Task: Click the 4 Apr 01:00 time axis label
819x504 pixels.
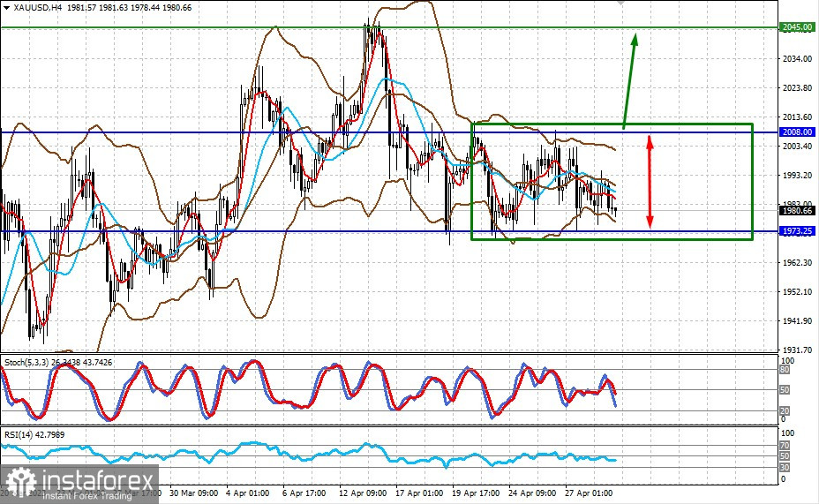Action: (x=248, y=493)
